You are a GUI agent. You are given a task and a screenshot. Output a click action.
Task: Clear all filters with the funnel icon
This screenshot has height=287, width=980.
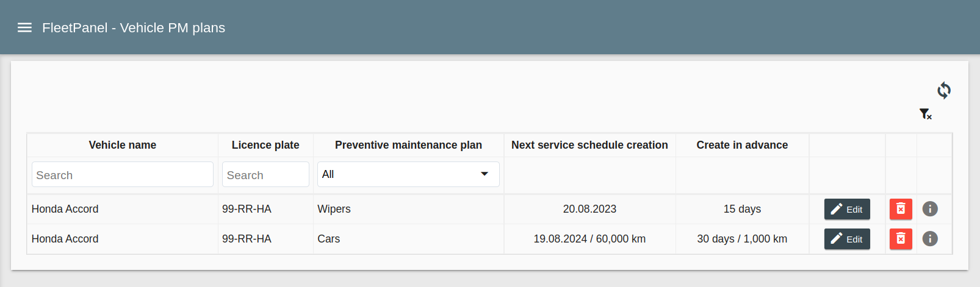pos(925,114)
